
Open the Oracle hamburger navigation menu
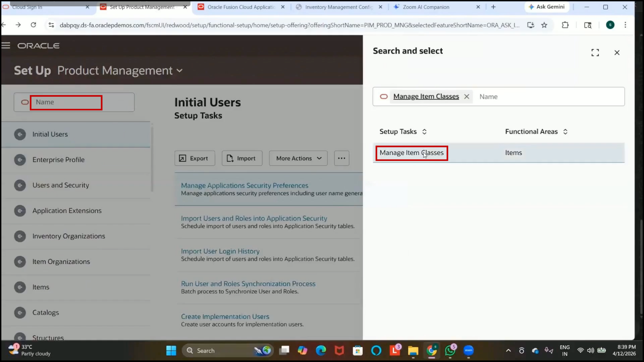point(6,46)
